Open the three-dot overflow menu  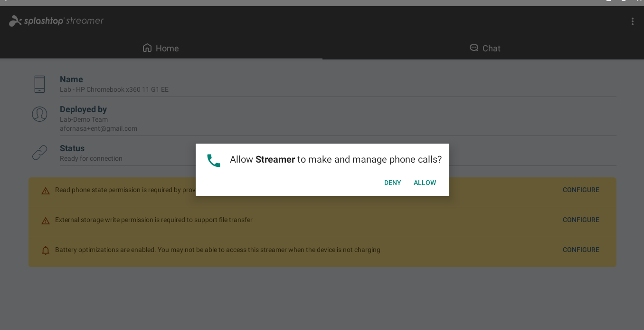pyautogui.click(x=632, y=21)
